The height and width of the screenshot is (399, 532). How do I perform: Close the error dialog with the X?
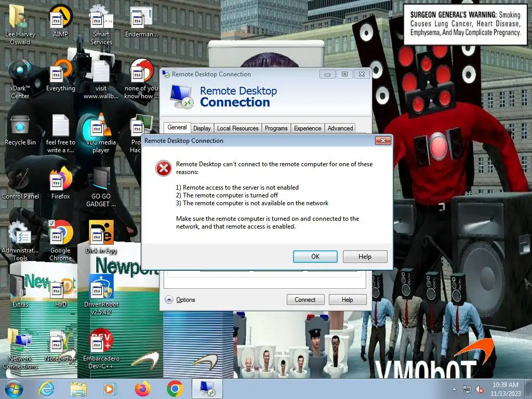click(x=383, y=140)
